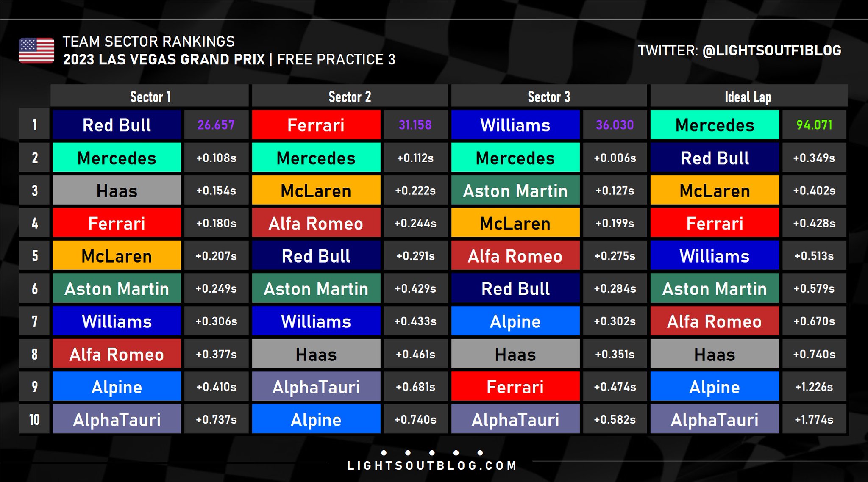Click the green 94.071 ideal lap time
The height and width of the screenshot is (482, 868).
click(814, 125)
